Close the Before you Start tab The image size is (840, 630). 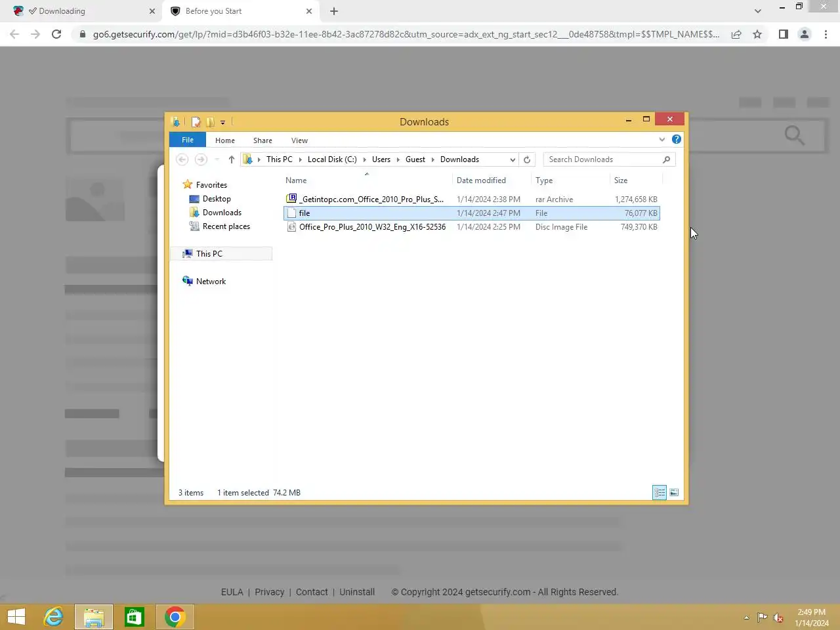pos(309,11)
